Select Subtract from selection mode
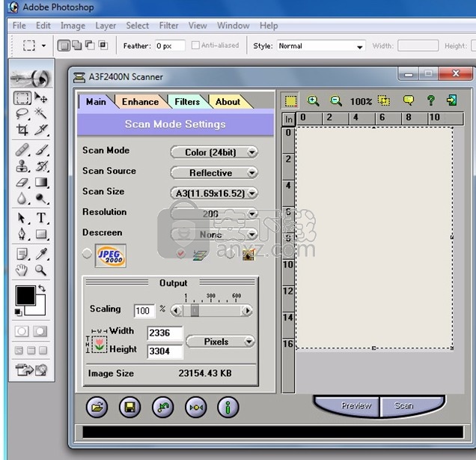The height and width of the screenshot is (460, 476). pyautogui.click(x=90, y=46)
